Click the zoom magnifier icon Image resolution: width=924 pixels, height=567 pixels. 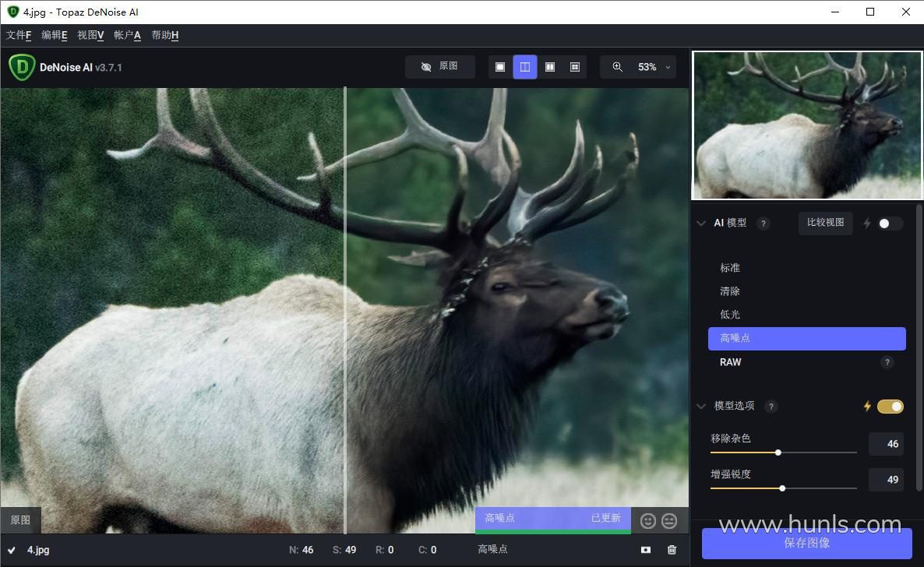coord(618,67)
